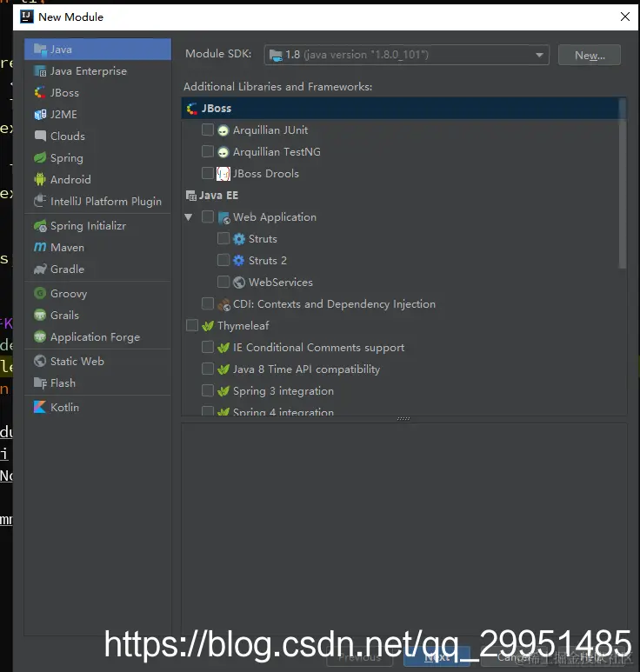Click the JBoss Drools icon
The height and width of the screenshot is (672, 640).
click(223, 174)
